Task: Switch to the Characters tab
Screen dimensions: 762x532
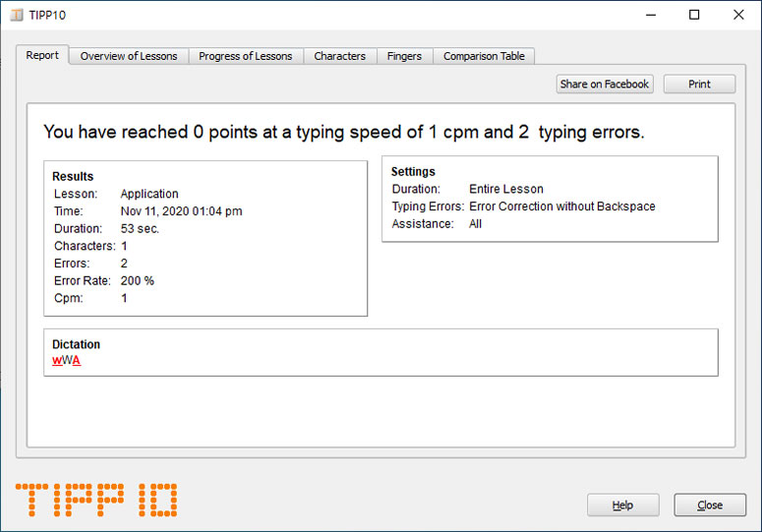Action: point(339,56)
